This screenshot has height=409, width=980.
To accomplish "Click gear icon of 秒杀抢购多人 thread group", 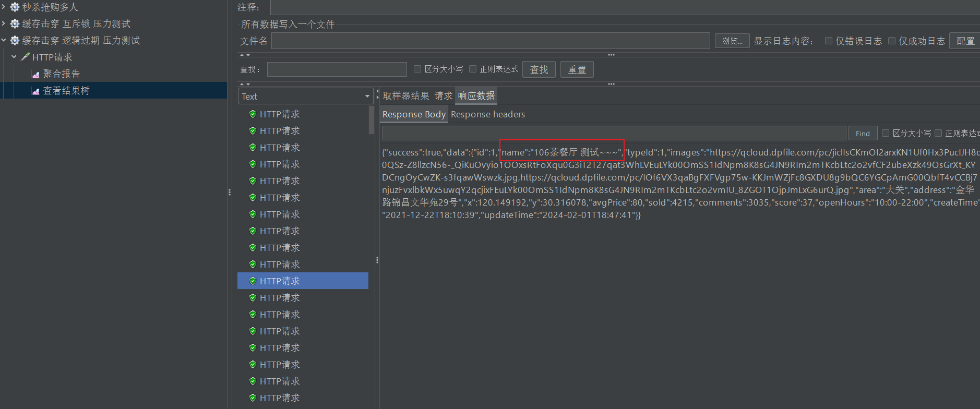I will 15,7.
